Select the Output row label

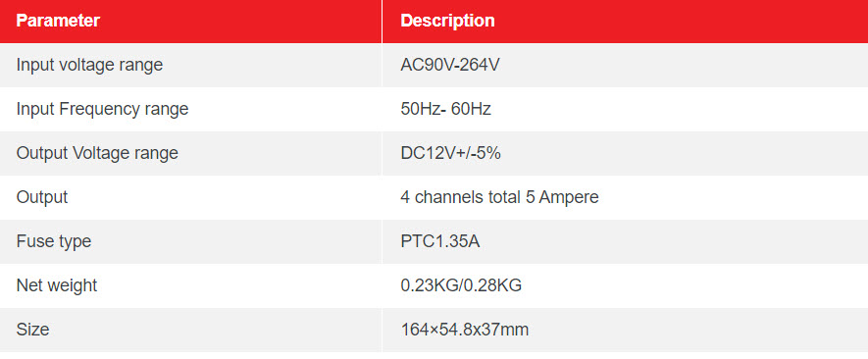[42, 197]
